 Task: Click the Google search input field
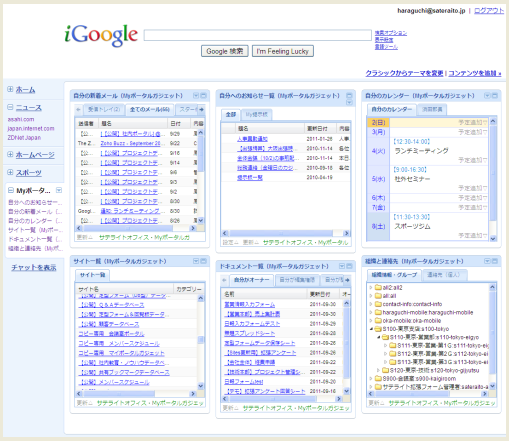point(258,35)
